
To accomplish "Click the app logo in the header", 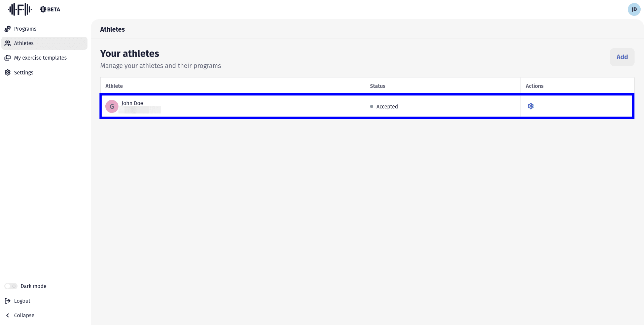I will [20, 9].
